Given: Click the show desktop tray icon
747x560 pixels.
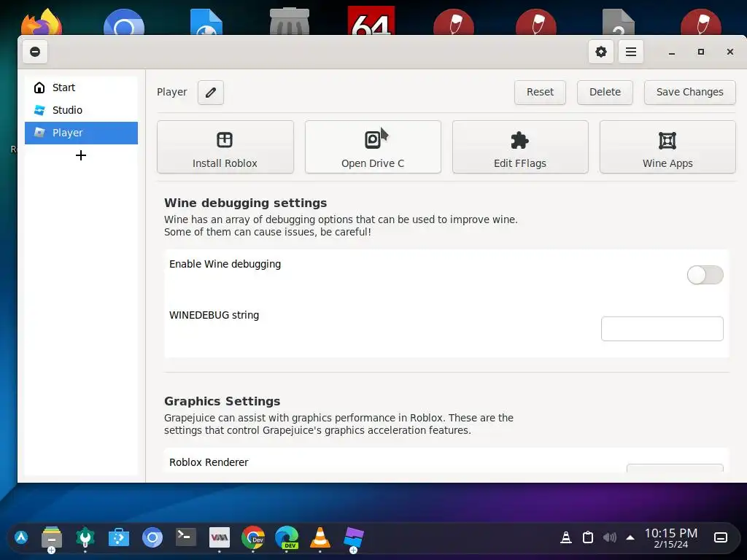Looking at the screenshot, I should [720, 537].
